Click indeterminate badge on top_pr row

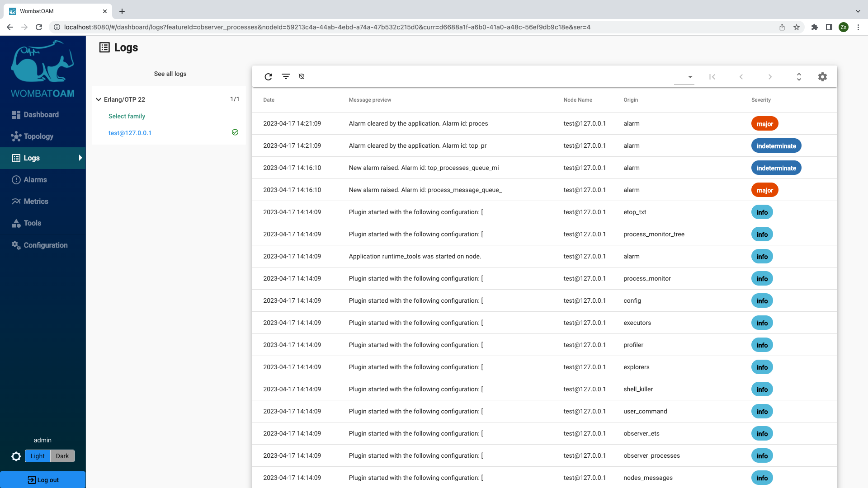776,146
